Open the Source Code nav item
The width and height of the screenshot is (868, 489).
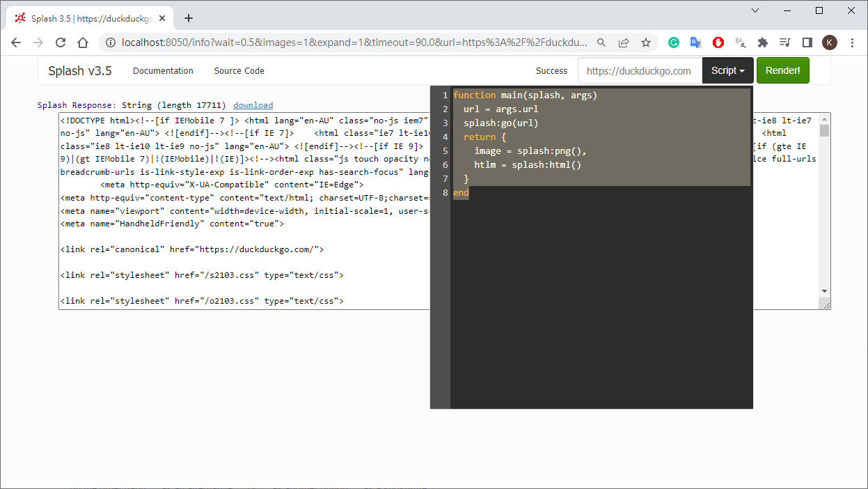click(x=239, y=70)
